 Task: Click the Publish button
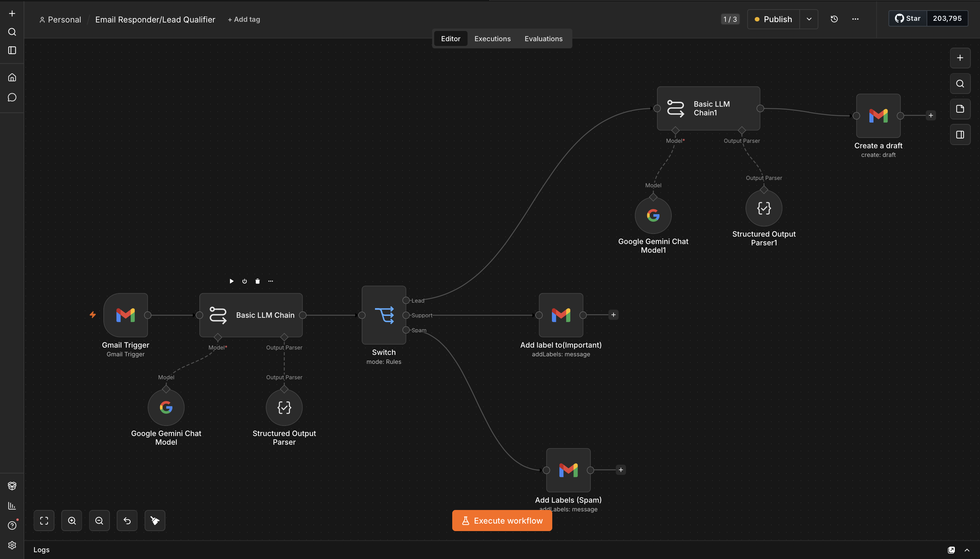[x=773, y=19]
